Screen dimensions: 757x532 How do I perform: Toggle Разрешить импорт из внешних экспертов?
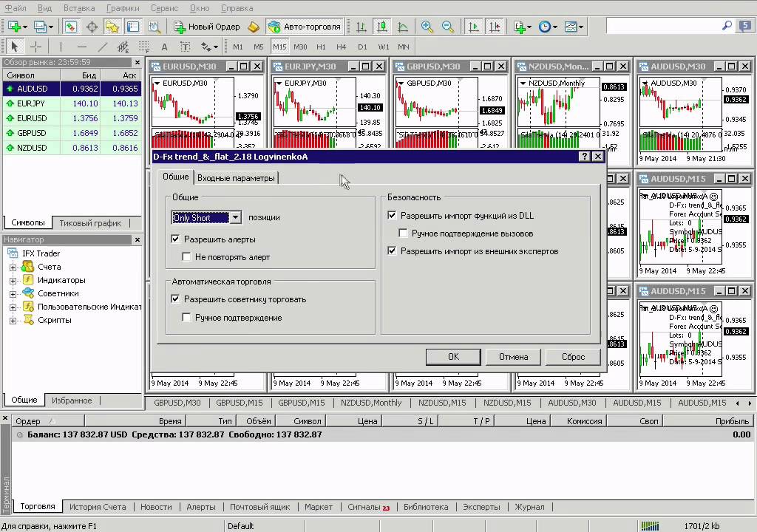tap(392, 251)
